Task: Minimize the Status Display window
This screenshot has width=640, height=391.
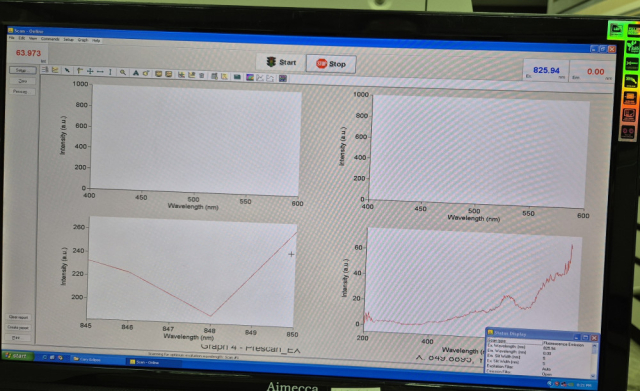Action: click(x=577, y=337)
